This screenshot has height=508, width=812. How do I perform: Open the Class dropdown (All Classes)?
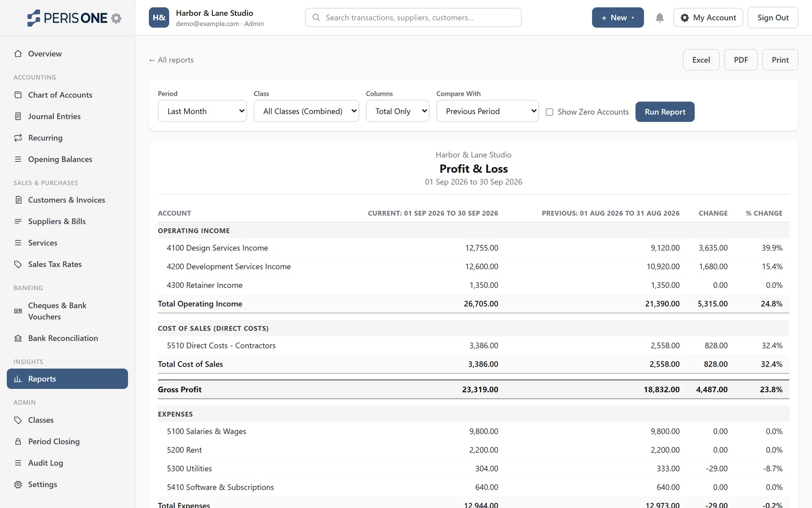coord(306,111)
